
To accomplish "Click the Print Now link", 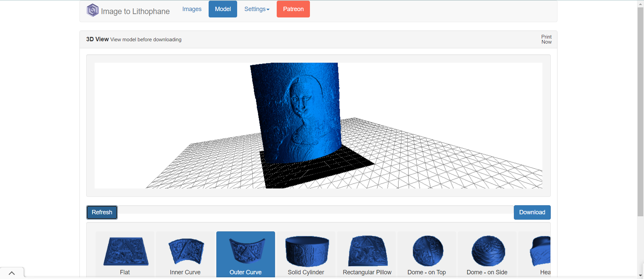I will tap(546, 39).
